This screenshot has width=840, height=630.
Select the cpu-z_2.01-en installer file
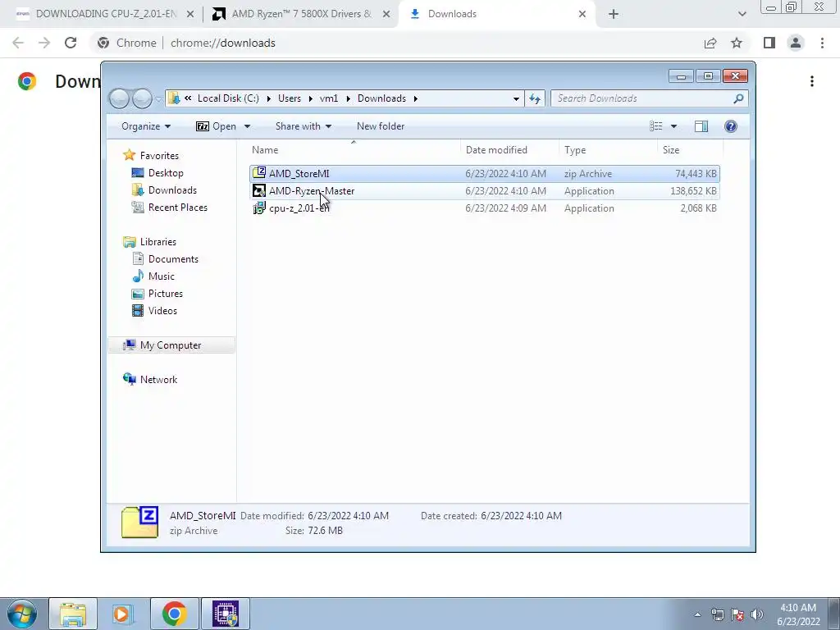click(x=484, y=208)
